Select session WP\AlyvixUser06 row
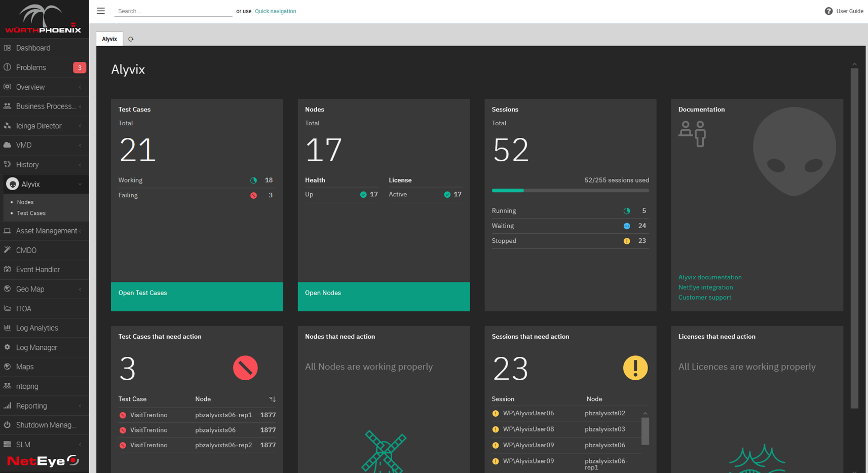 click(566, 414)
